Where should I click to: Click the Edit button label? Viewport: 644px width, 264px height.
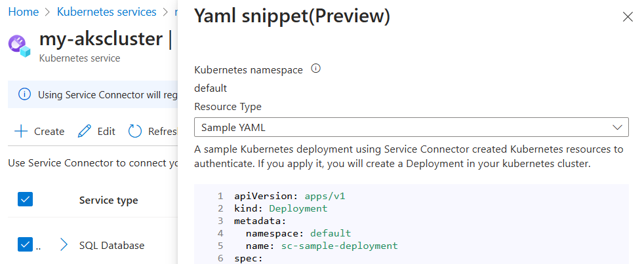point(106,131)
